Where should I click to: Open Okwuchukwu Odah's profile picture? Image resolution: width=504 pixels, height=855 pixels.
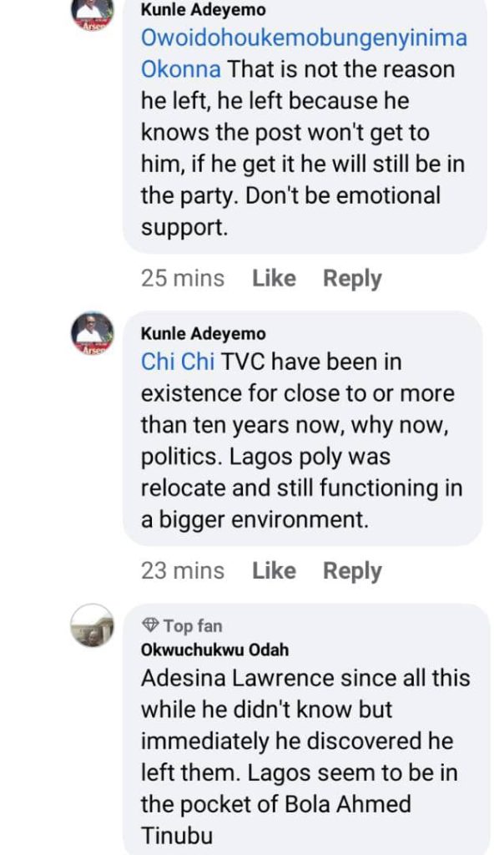coord(92,625)
